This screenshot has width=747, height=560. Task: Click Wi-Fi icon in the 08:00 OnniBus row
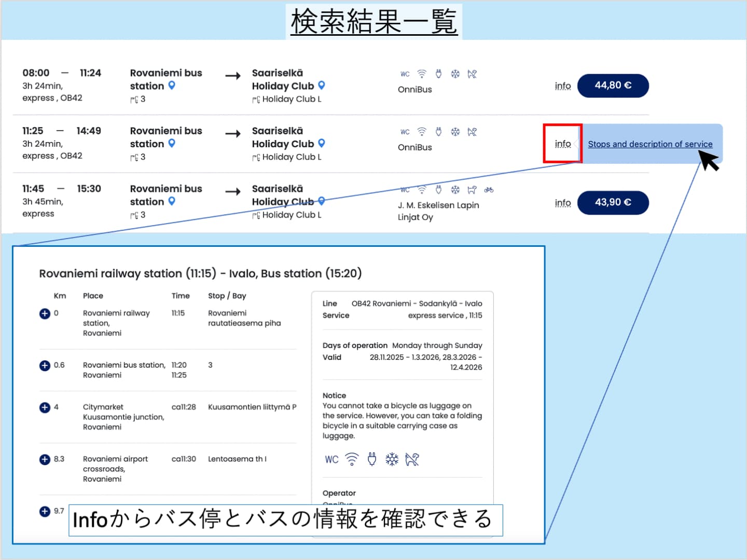pyautogui.click(x=422, y=74)
